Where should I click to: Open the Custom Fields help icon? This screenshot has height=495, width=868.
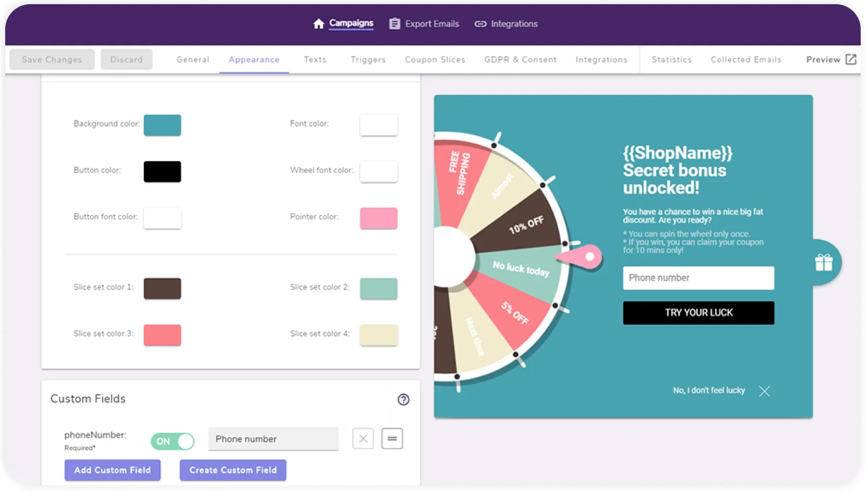pos(403,400)
